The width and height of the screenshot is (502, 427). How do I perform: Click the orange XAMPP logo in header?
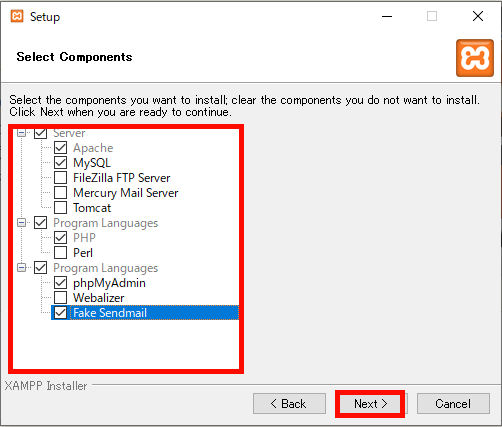[x=475, y=58]
